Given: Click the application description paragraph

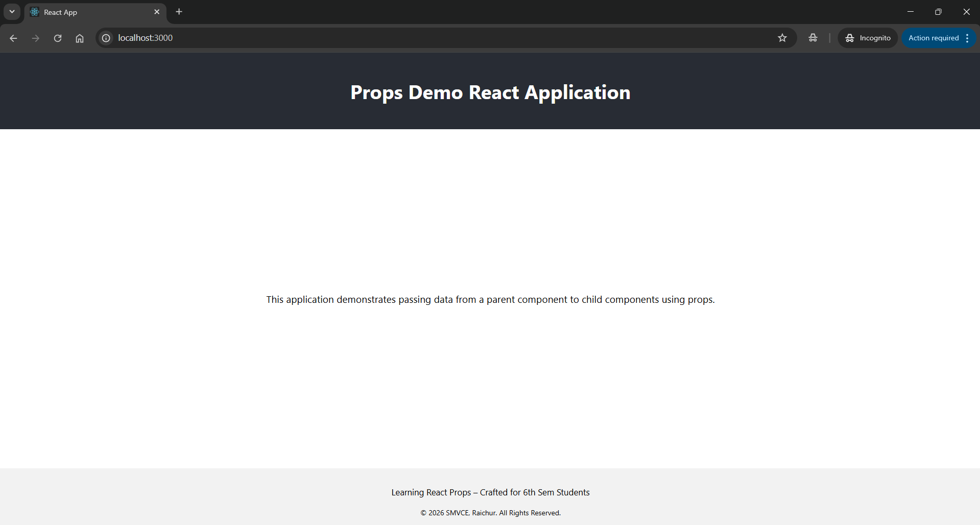Looking at the screenshot, I should click(490, 300).
